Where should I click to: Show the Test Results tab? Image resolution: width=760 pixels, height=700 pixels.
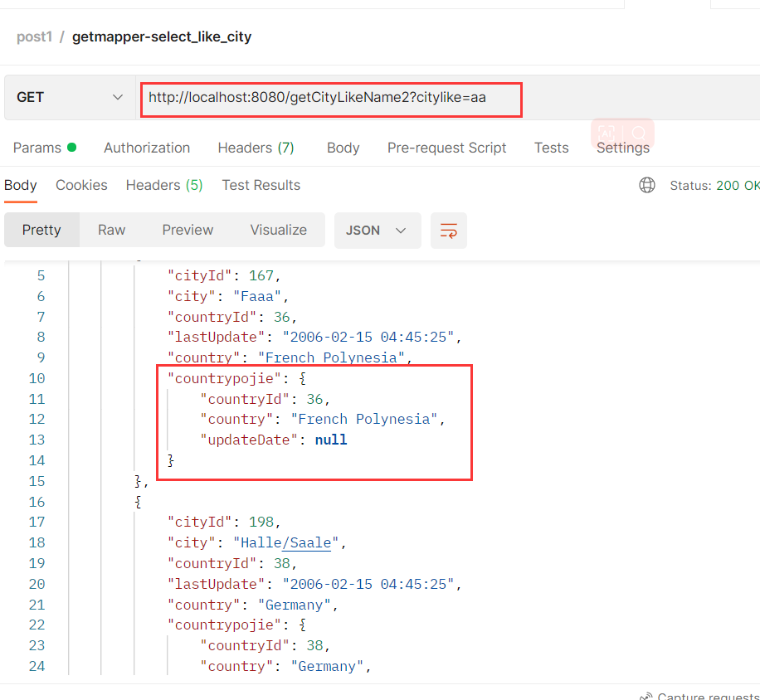(x=261, y=185)
